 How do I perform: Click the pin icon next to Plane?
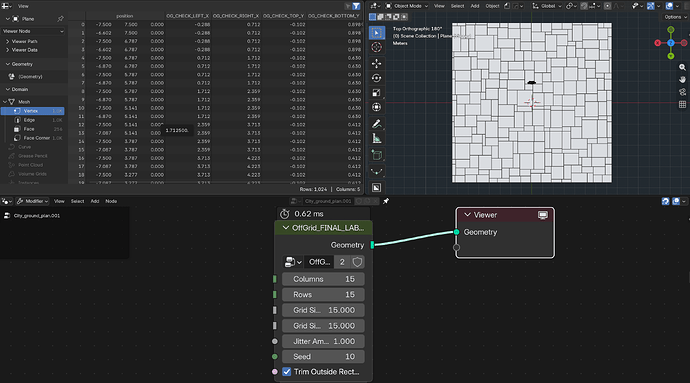coord(60,19)
